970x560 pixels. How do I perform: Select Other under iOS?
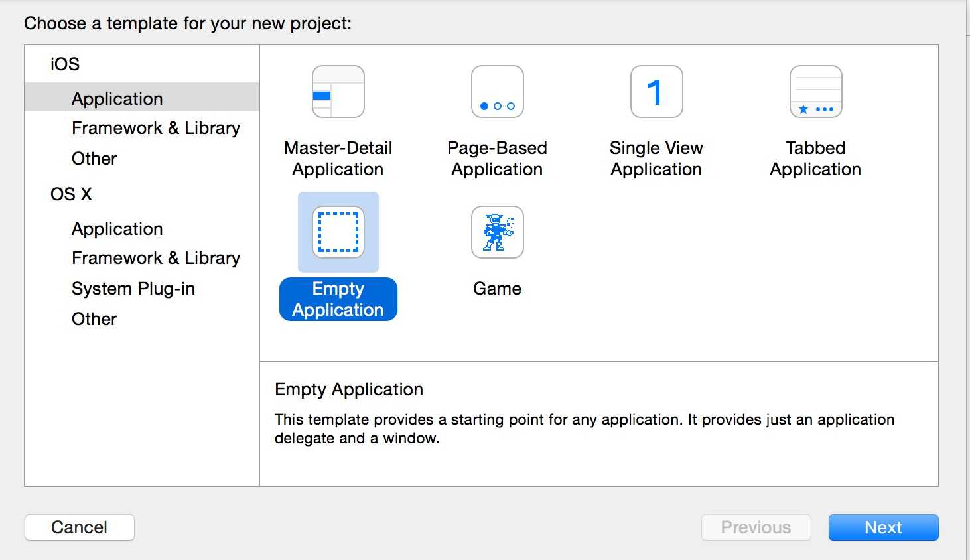[x=94, y=159]
